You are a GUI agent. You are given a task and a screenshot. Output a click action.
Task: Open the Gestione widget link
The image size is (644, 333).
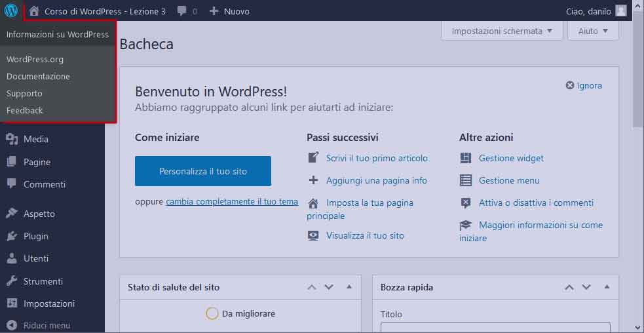coord(511,158)
